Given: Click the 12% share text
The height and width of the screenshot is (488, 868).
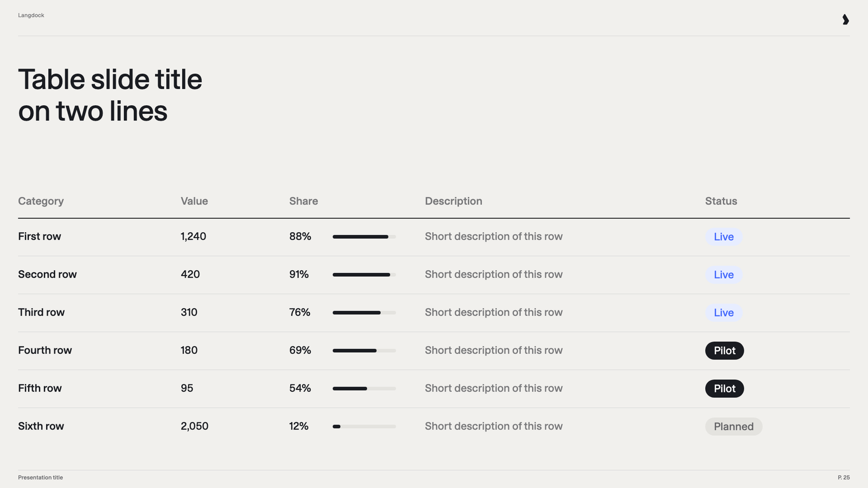Looking at the screenshot, I should (x=299, y=426).
